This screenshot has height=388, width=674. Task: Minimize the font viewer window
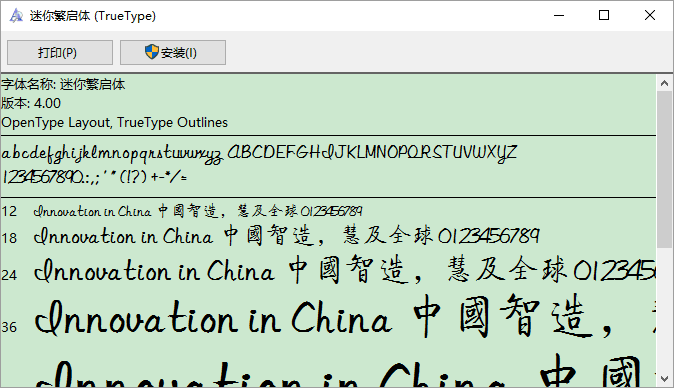[x=559, y=15]
